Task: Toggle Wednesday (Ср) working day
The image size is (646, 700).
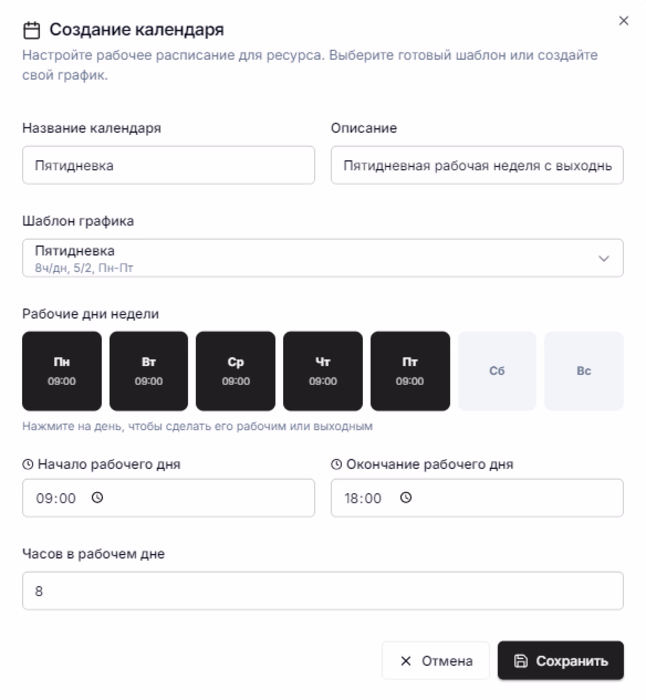Action: (x=236, y=371)
